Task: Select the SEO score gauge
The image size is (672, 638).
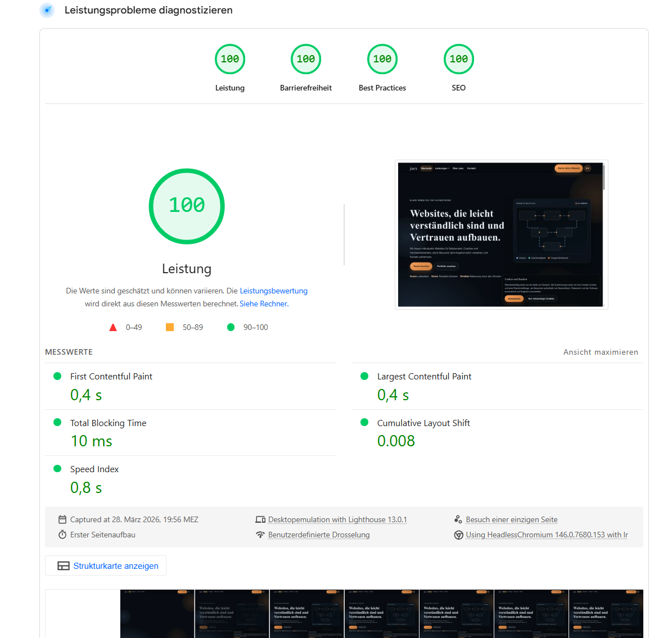Action: tap(458, 58)
